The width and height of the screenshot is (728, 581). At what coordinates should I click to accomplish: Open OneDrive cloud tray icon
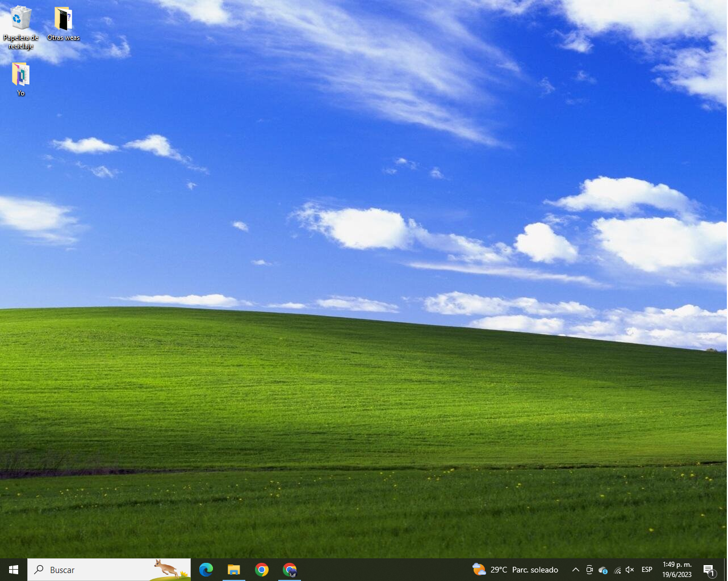tap(603, 570)
